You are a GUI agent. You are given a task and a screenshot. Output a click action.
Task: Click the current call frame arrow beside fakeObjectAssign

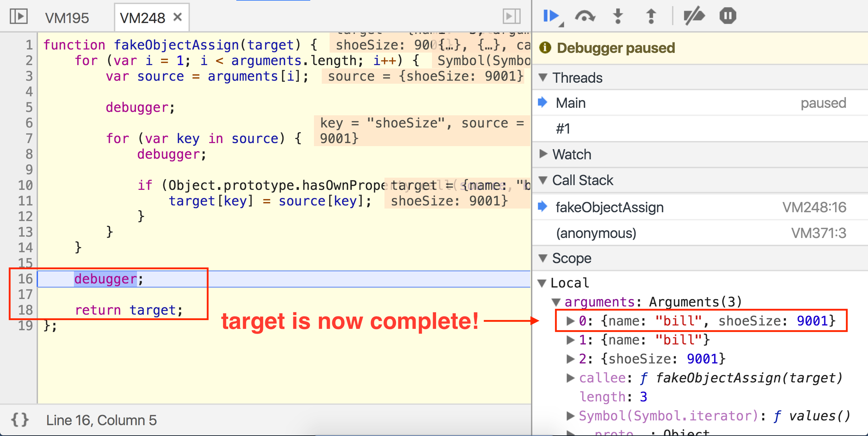543,207
